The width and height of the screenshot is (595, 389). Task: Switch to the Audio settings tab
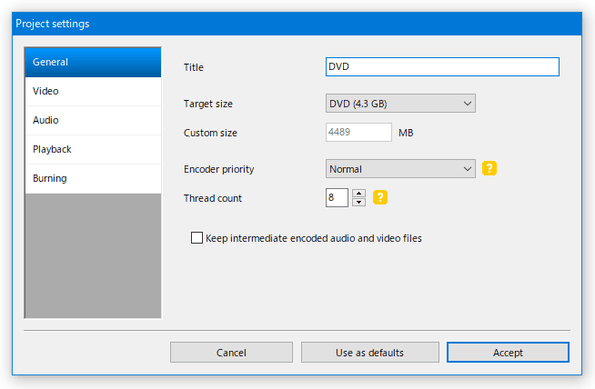(93, 120)
